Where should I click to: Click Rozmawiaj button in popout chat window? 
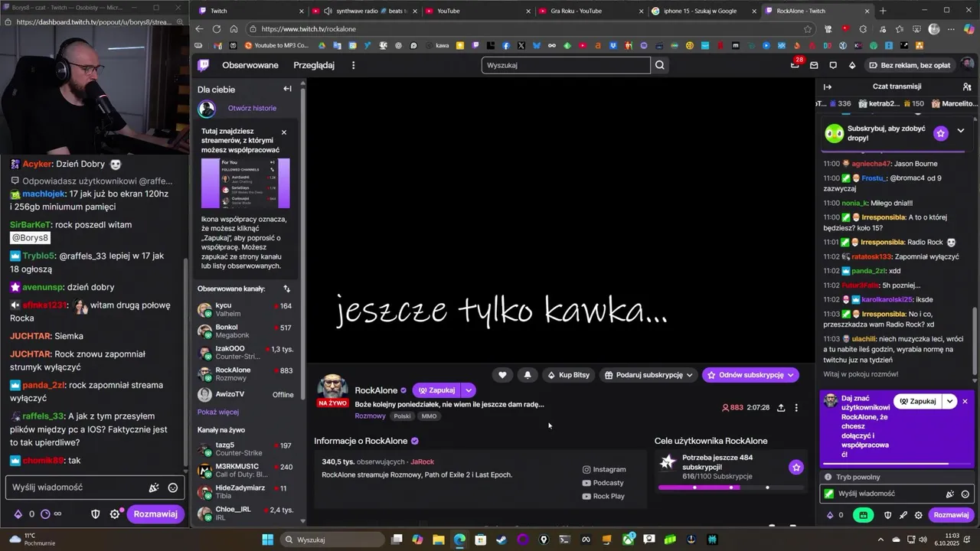click(155, 514)
